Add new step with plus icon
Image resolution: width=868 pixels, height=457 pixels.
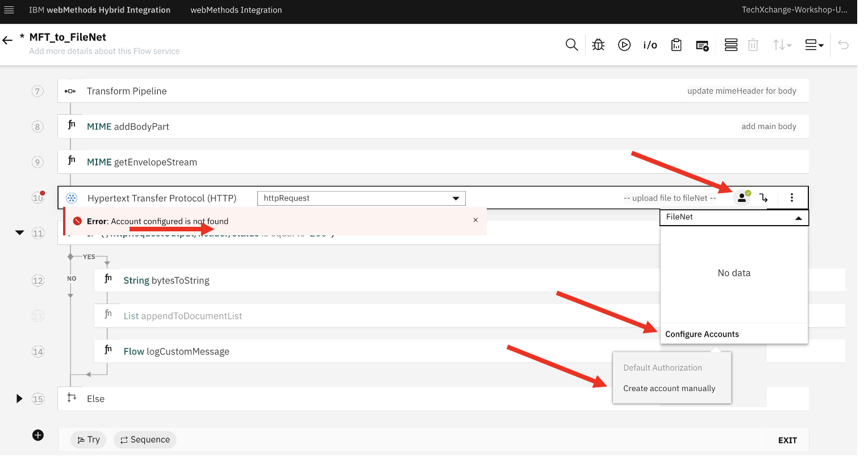(38, 435)
